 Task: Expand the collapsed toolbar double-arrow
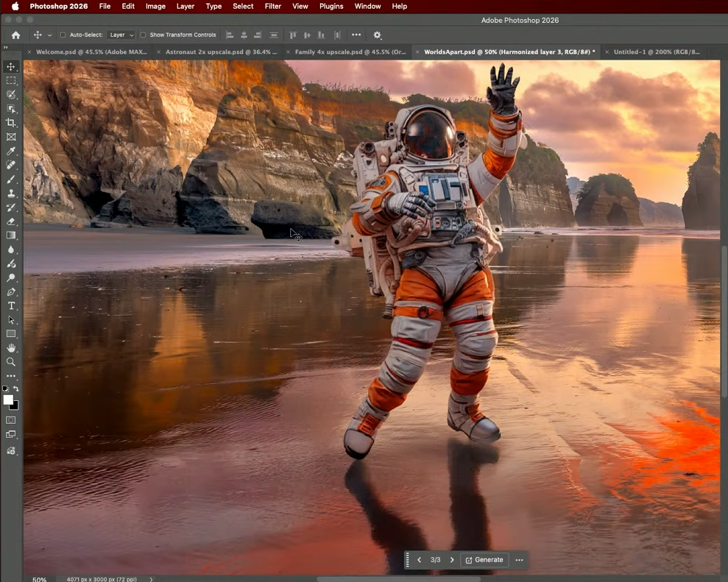[x=6, y=48]
